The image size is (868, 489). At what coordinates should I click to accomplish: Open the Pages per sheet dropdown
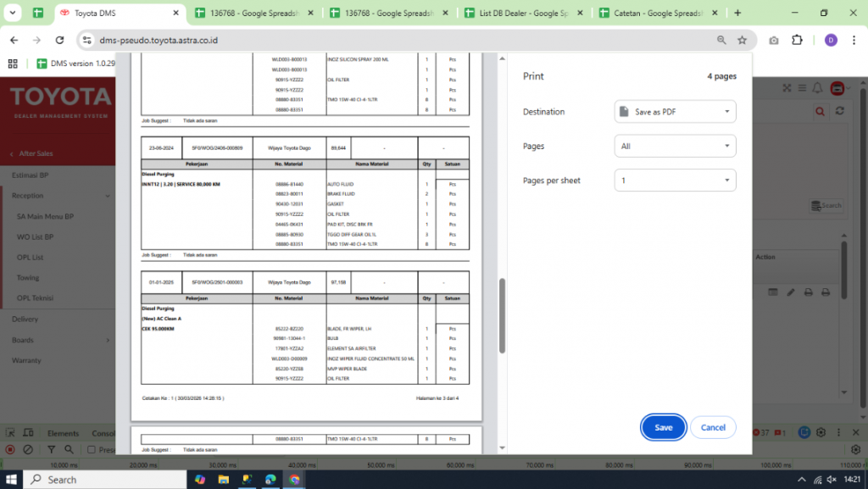tap(675, 181)
